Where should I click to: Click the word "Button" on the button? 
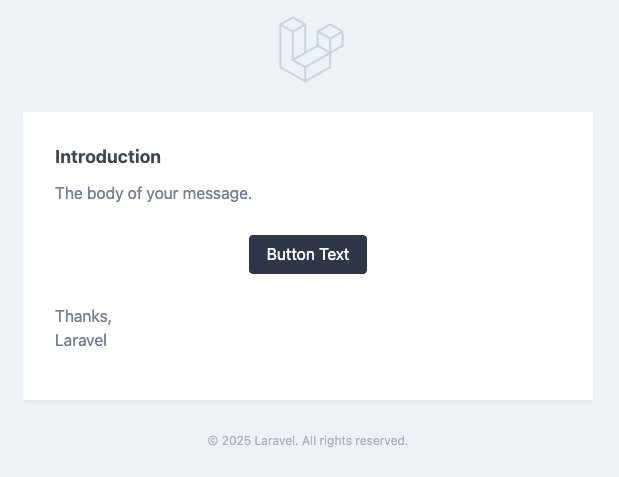(x=291, y=254)
